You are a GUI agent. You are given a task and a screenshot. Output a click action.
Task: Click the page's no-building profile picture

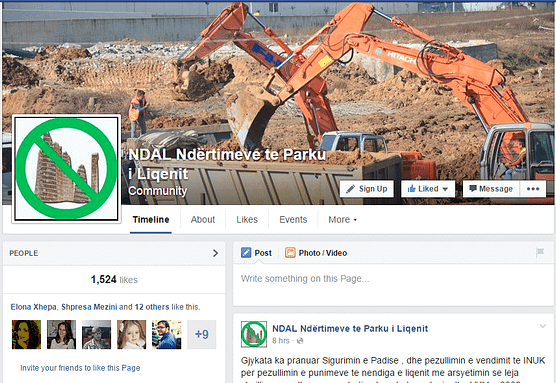[67, 168]
